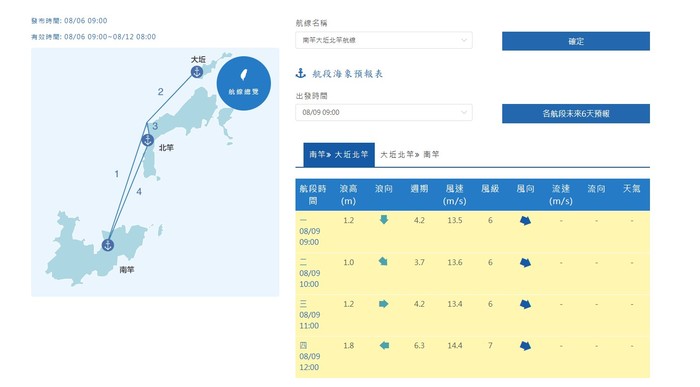700x387 pixels.
Task: Switch to 大坵北竿» 南竿 tab
Action: 410,154
